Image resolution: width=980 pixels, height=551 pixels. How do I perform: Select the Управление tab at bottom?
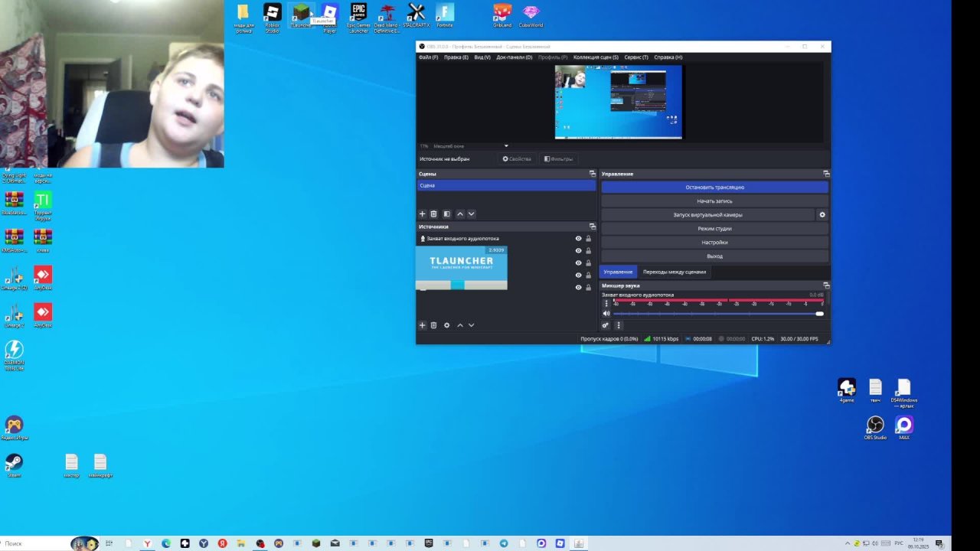pyautogui.click(x=618, y=272)
